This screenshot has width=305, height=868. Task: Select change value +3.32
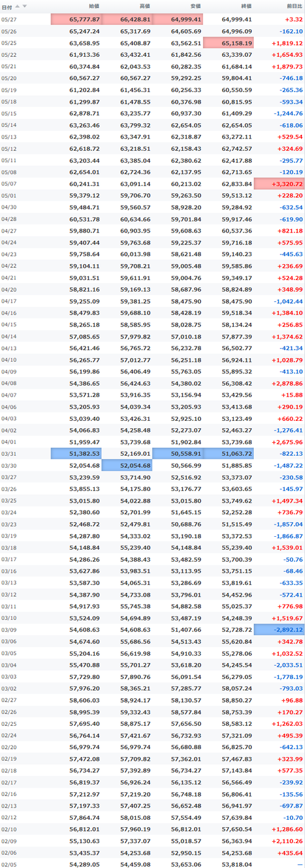(293, 20)
